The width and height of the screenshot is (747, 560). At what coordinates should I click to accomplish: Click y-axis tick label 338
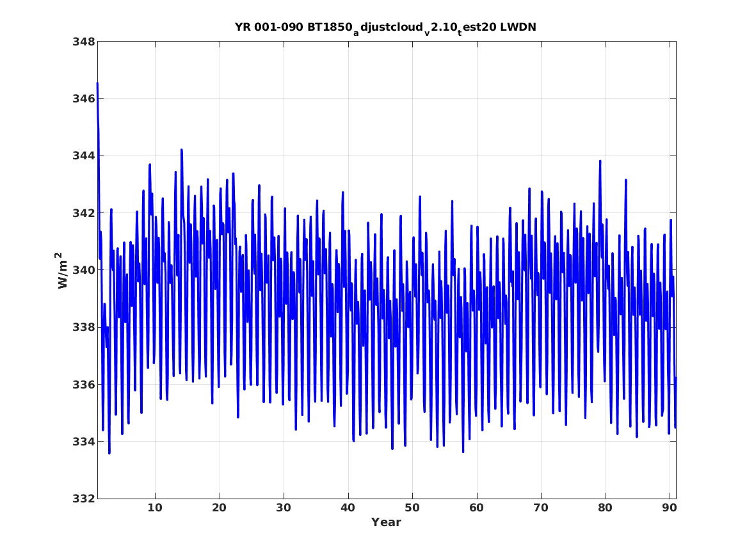click(84, 327)
